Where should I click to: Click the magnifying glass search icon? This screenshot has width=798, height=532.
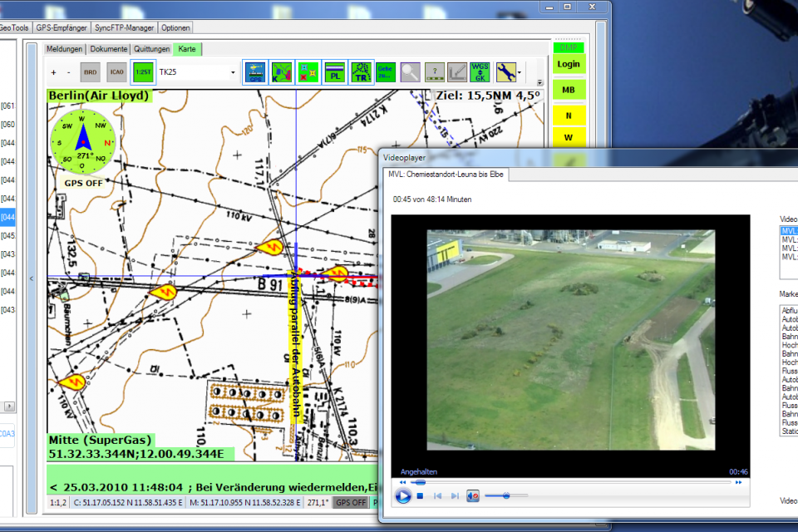(410, 72)
